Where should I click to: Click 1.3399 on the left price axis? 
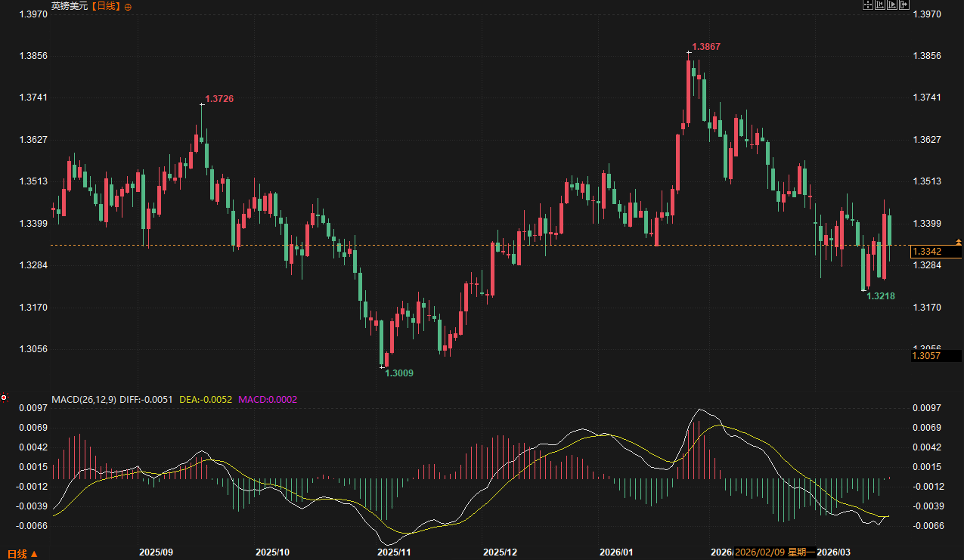tap(34, 224)
